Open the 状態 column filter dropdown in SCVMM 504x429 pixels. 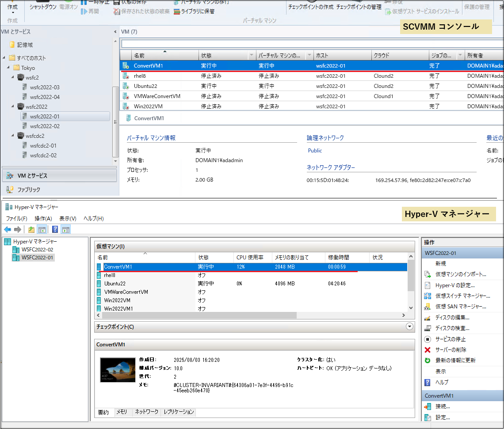coord(252,56)
